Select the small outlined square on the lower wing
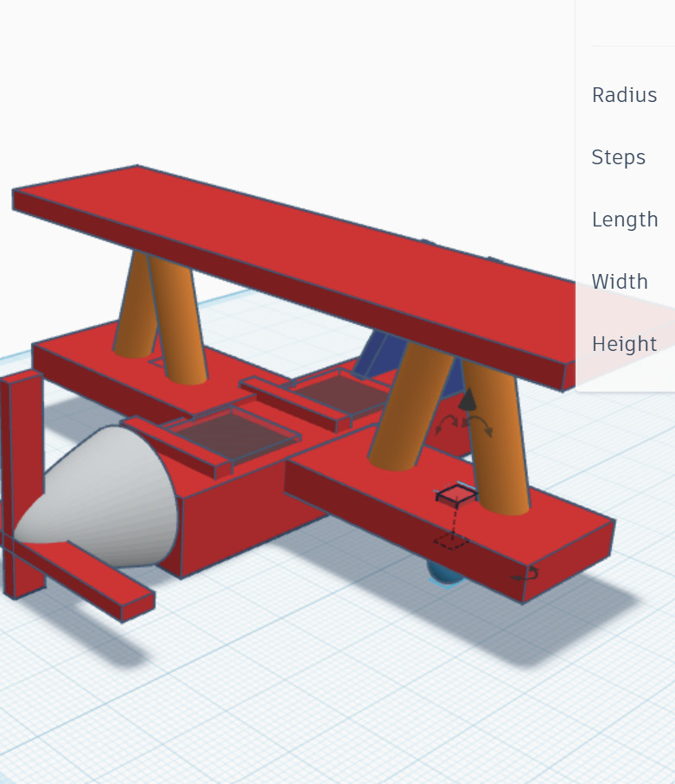The image size is (675, 784). (x=456, y=494)
